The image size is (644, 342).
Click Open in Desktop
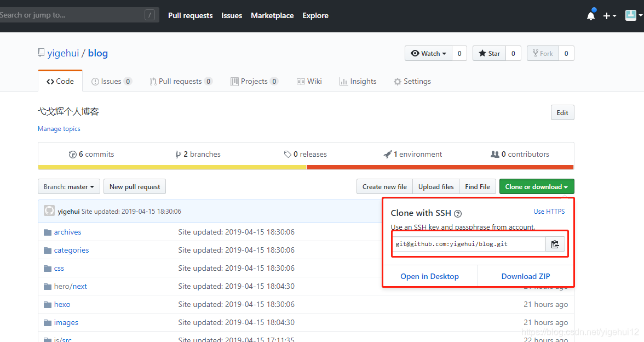coord(429,276)
